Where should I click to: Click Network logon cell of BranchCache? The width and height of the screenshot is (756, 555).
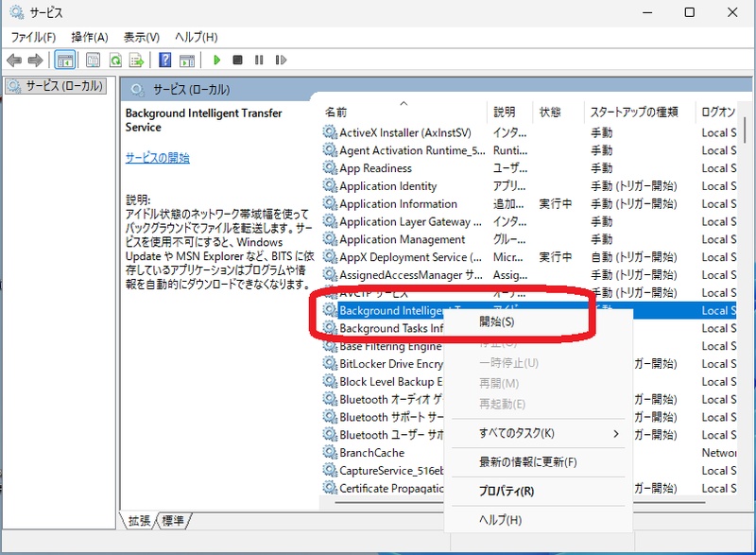pyautogui.click(x=719, y=452)
